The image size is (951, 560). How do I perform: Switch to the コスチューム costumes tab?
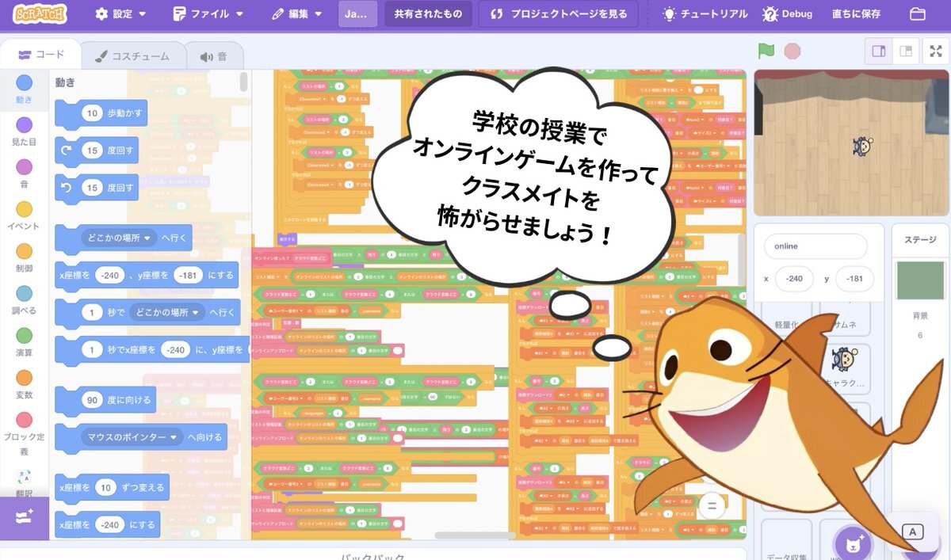(132, 56)
